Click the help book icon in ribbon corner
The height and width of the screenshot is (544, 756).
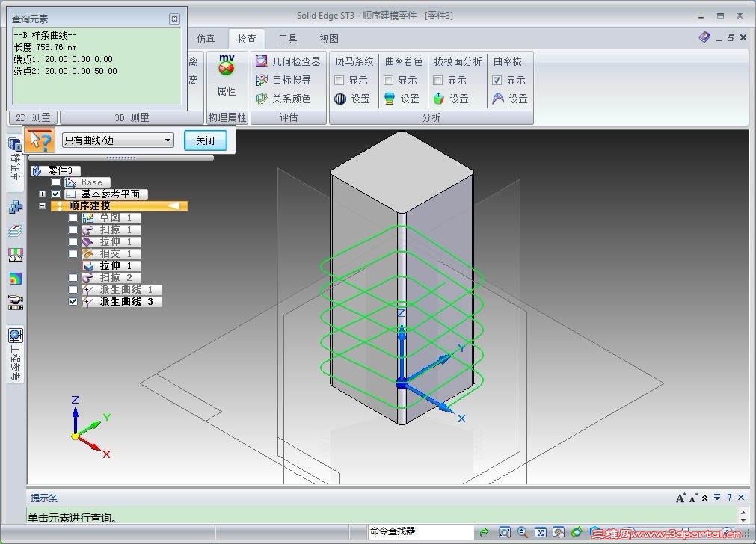pos(704,37)
